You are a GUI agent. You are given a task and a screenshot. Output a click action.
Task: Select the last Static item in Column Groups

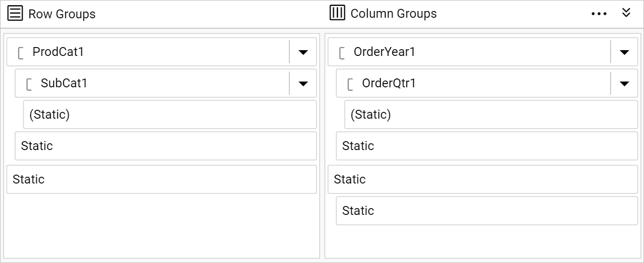click(x=487, y=211)
